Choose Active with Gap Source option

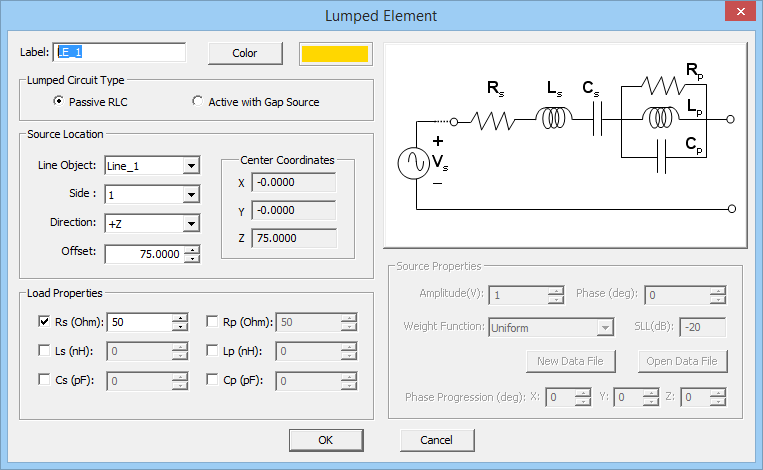tap(197, 102)
